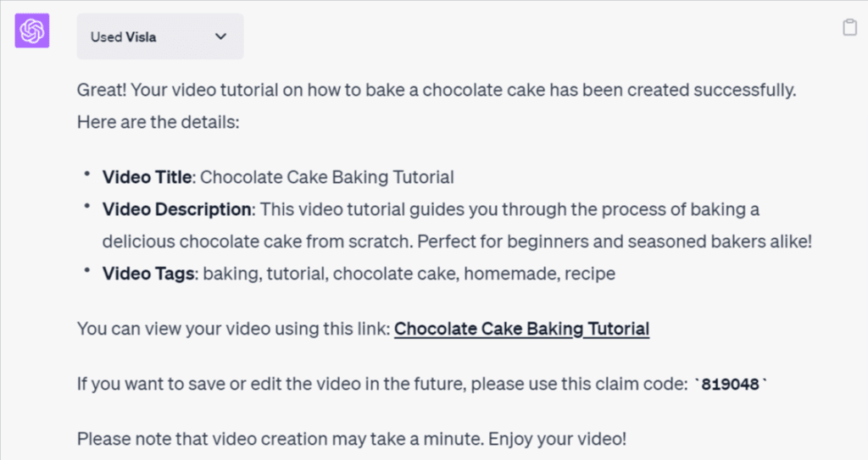
Task: Click the ChatGPT logo avatar
Action: (x=32, y=31)
